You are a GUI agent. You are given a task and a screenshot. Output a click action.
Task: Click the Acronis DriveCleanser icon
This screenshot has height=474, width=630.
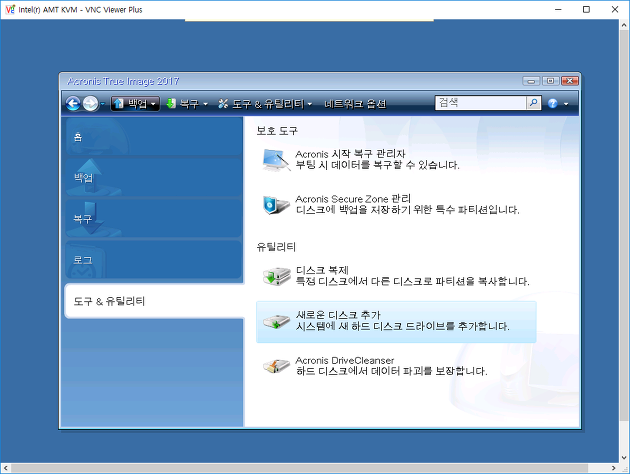click(x=276, y=366)
